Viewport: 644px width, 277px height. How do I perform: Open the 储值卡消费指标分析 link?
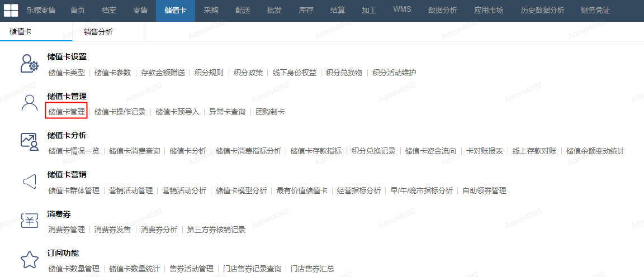(x=248, y=151)
